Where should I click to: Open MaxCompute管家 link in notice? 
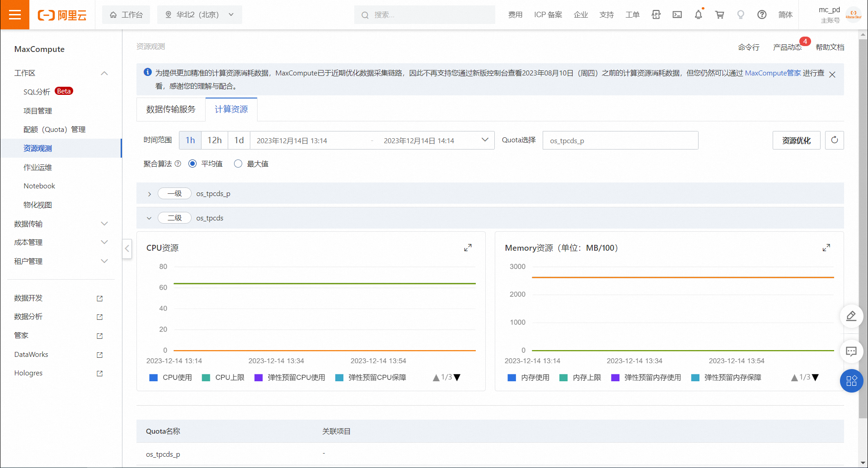[773, 73]
